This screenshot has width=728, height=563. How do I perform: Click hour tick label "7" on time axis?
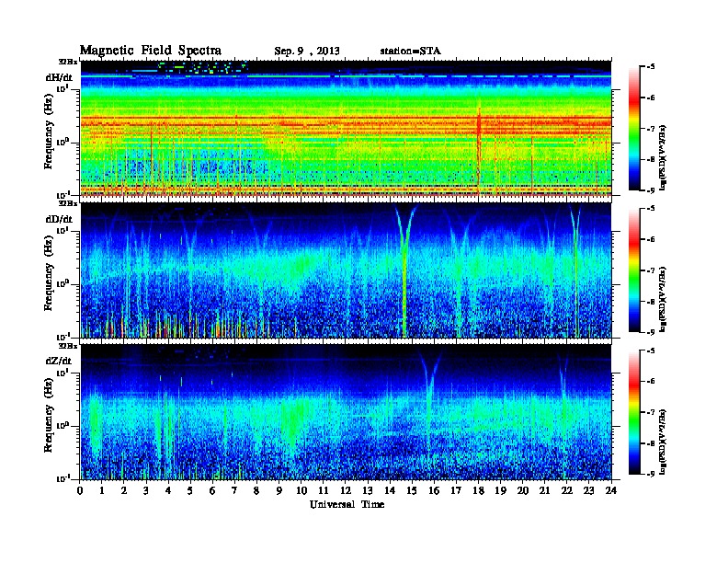[x=235, y=490]
